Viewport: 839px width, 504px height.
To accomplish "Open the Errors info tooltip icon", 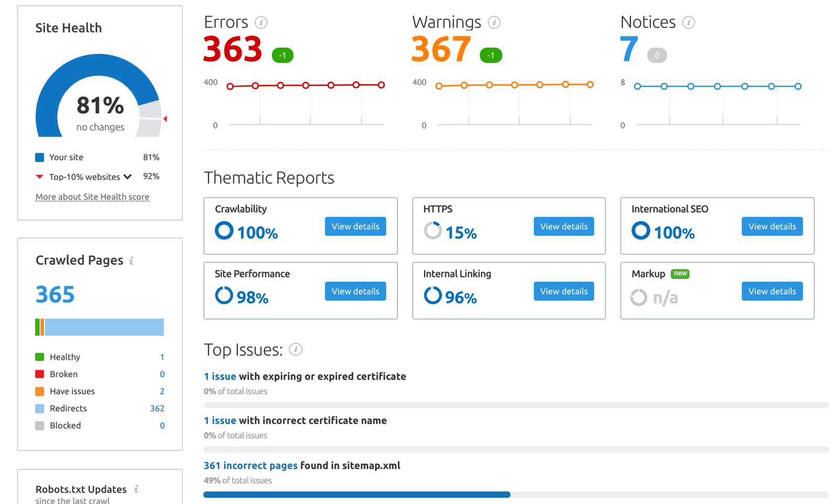I will (261, 23).
